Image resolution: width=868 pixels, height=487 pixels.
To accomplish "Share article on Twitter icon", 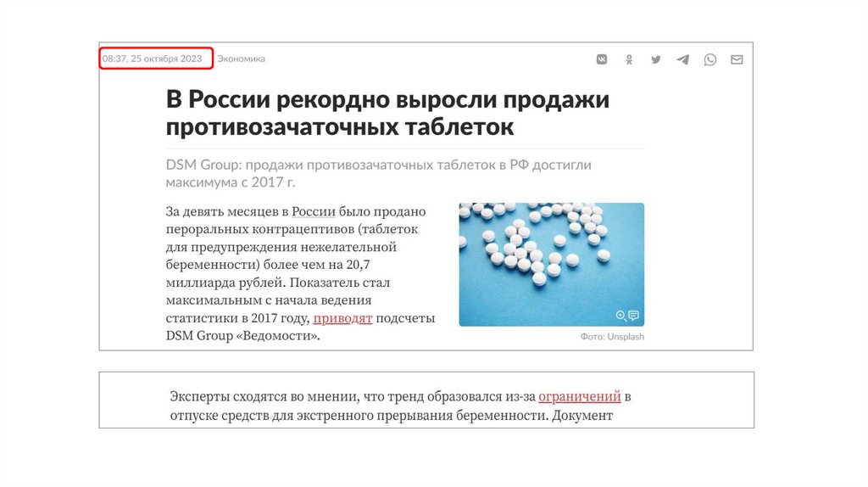I will click(656, 59).
